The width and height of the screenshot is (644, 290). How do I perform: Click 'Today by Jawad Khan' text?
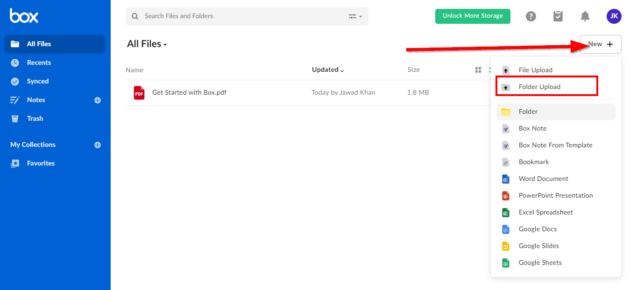pyautogui.click(x=343, y=92)
